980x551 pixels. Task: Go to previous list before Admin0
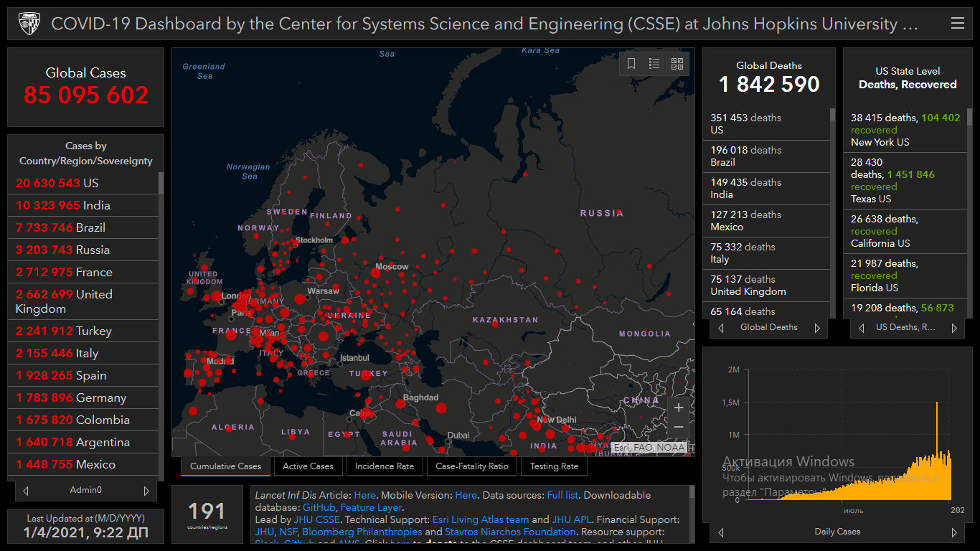26,491
